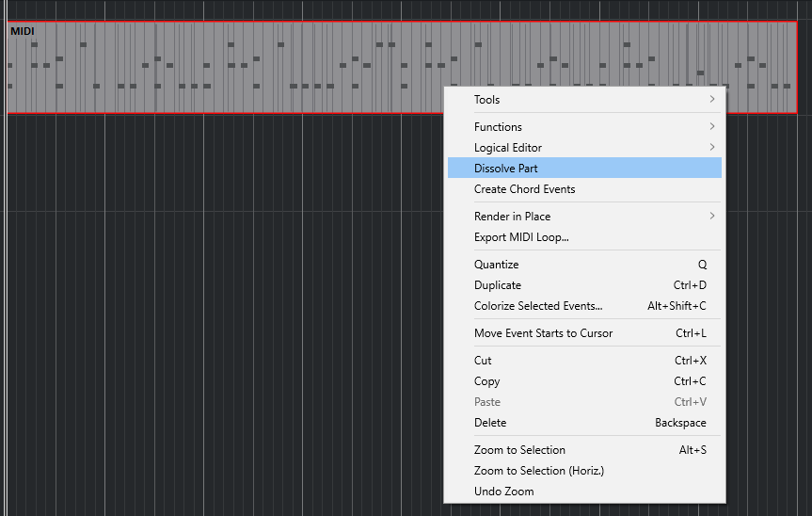Screen dimensions: 812x516
Task: Click Undo Zoom
Action: click(503, 492)
